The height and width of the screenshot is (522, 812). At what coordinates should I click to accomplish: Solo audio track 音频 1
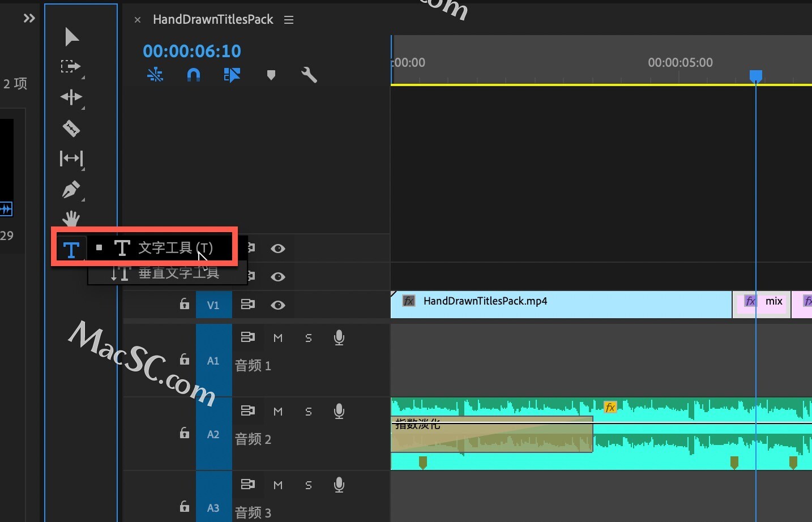(x=309, y=338)
